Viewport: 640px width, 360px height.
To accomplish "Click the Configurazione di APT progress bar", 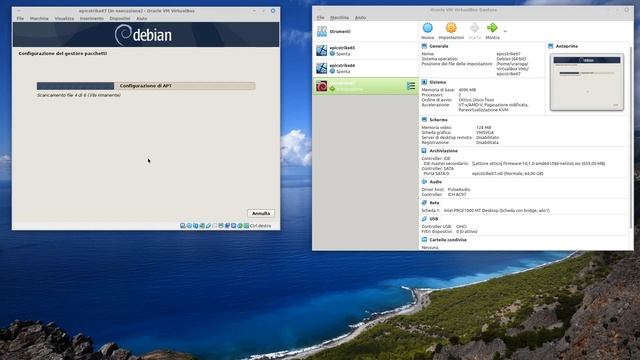I will [x=146, y=86].
